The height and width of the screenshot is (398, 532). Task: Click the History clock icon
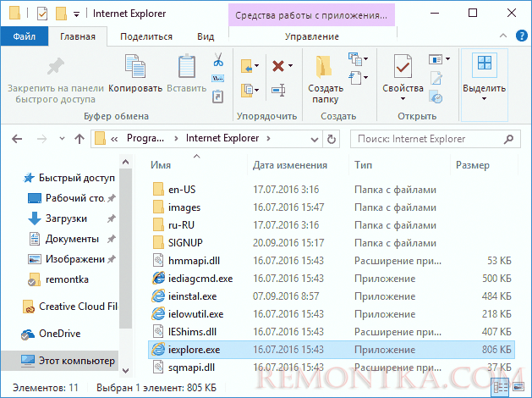click(x=436, y=97)
